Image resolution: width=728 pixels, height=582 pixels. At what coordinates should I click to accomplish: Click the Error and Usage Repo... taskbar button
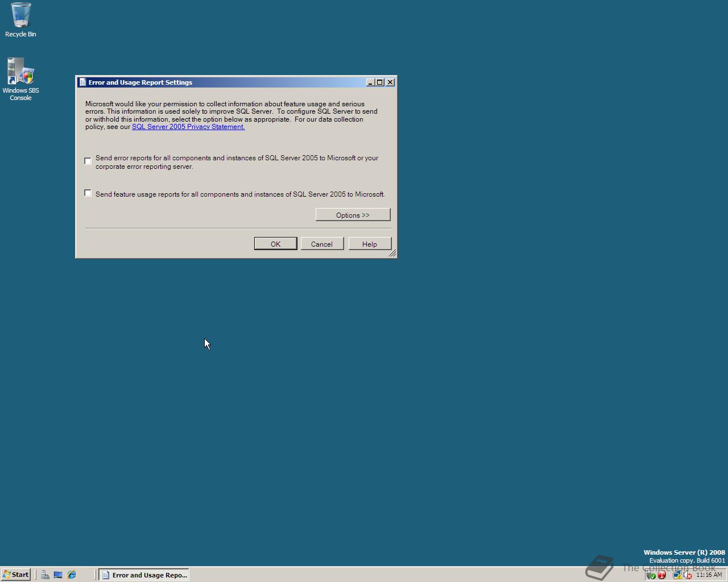pyautogui.click(x=144, y=575)
